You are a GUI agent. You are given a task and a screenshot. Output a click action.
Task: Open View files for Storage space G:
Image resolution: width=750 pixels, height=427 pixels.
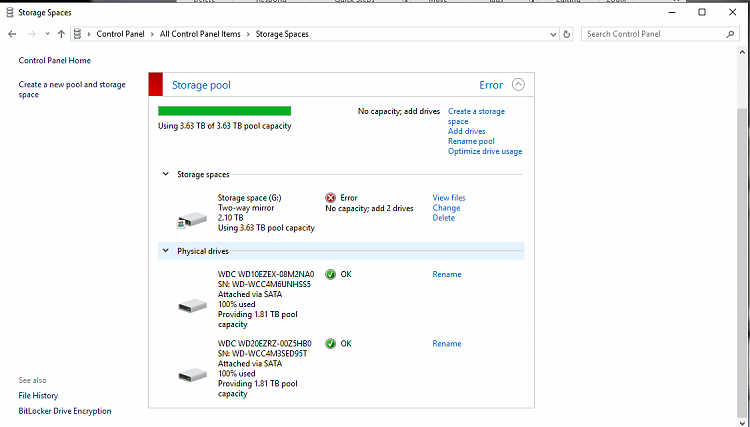tap(449, 197)
